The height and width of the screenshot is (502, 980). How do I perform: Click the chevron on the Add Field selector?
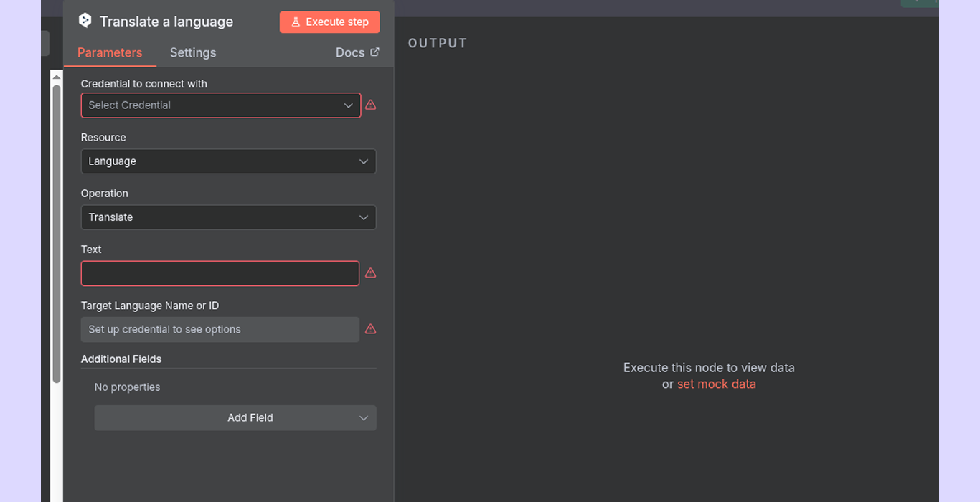tap(364, 417)
